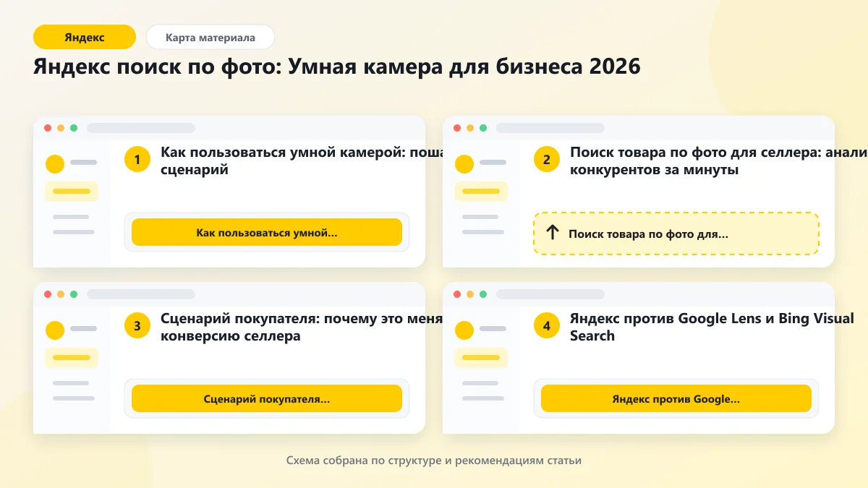
Task: Select the yellow number 4 badge
Action: (x=547, y=326)
